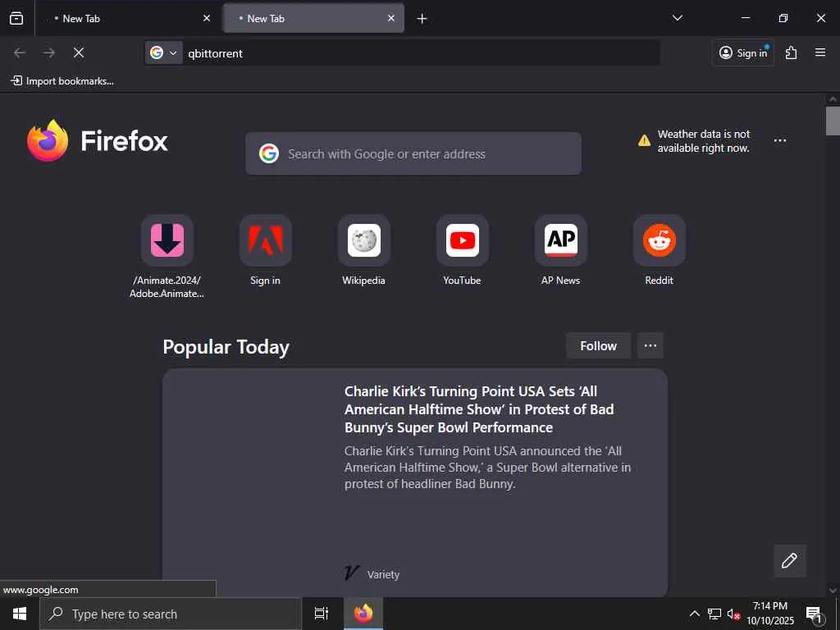The image size is (840, 630).
Task: Close the first New Tab
Action: pyautogui.click(x=207, y=18)
